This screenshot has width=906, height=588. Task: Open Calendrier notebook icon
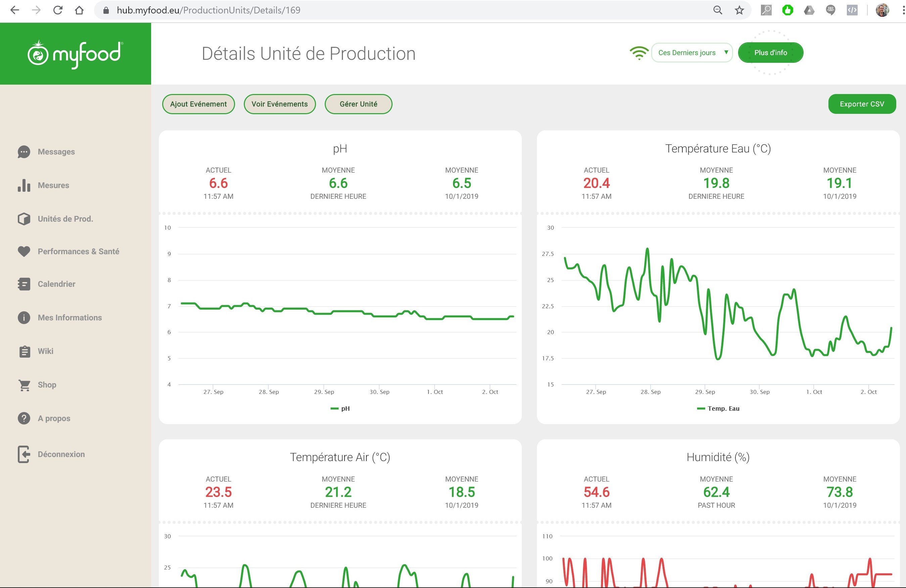click(24, 284)
